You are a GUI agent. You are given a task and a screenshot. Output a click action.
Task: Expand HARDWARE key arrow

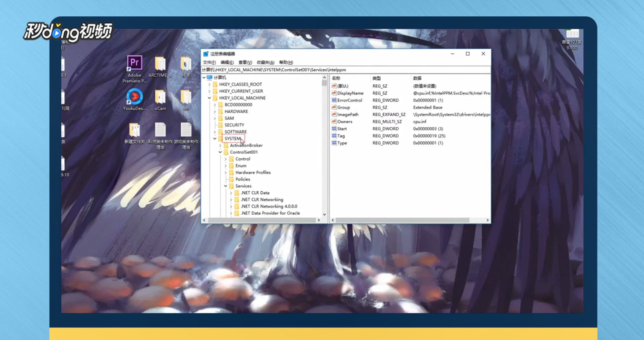coord(215,112)
